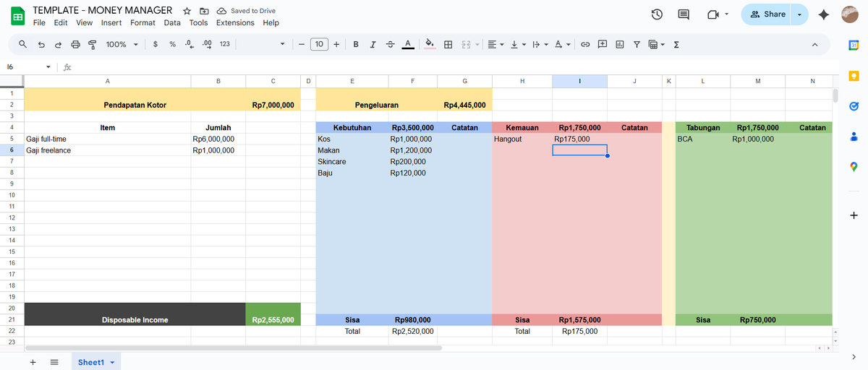Add a new sheet
Screen dimensions: 868x370
click(33, 362)
